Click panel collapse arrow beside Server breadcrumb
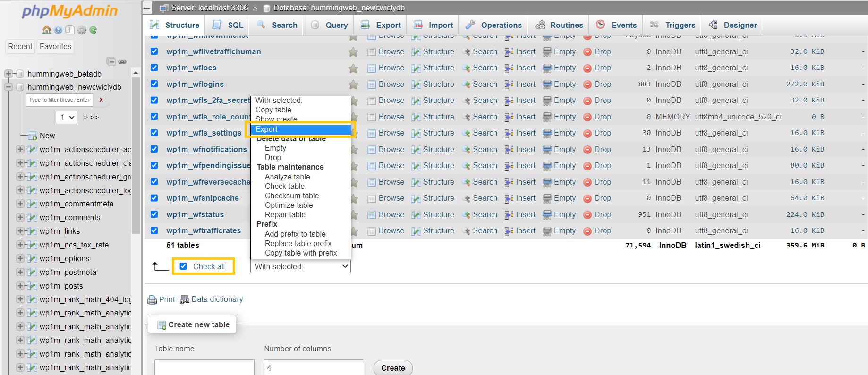 coord(147,8)
